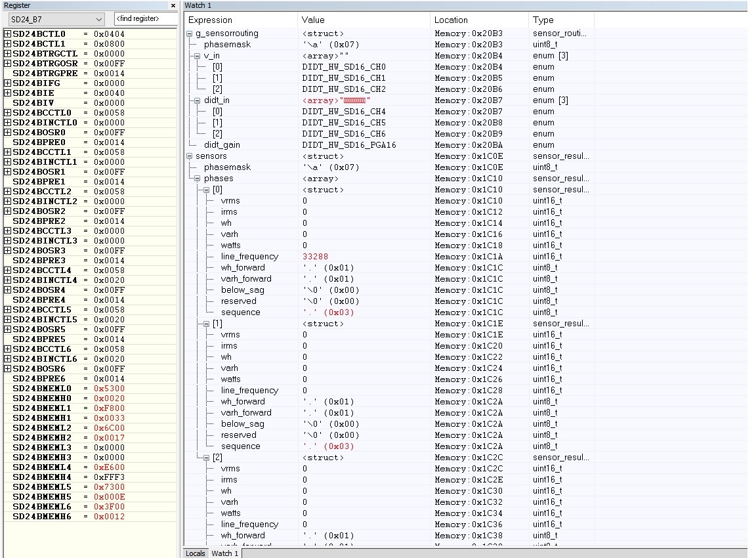Expand the SD24BOSR6 register
This screenshot has width=756, height=558.
[7, 368]
